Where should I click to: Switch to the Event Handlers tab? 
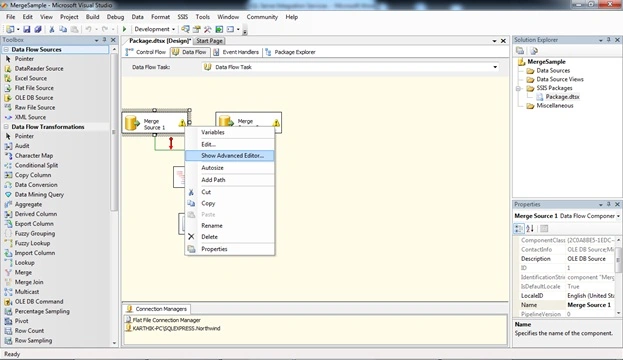click(x=236, y=52)
